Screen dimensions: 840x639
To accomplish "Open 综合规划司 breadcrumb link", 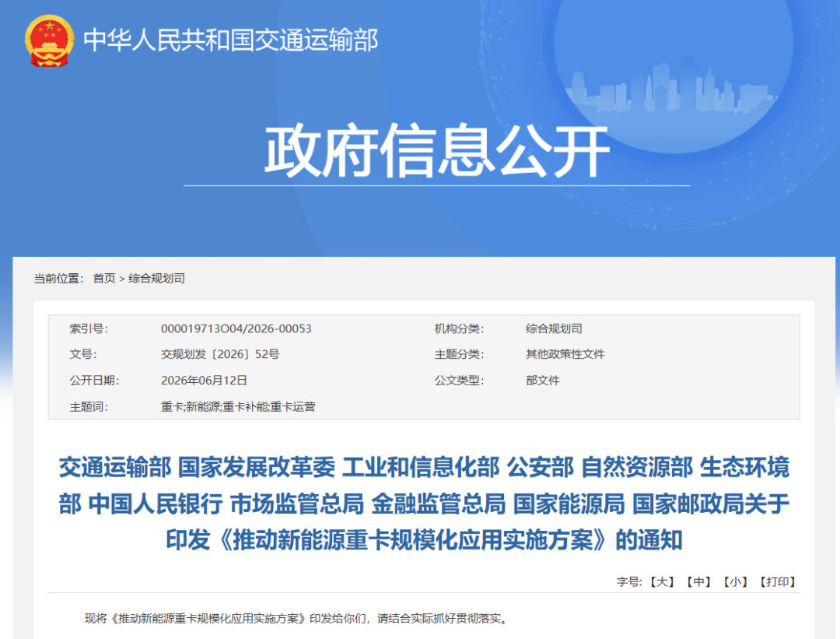I will point(156,278).
